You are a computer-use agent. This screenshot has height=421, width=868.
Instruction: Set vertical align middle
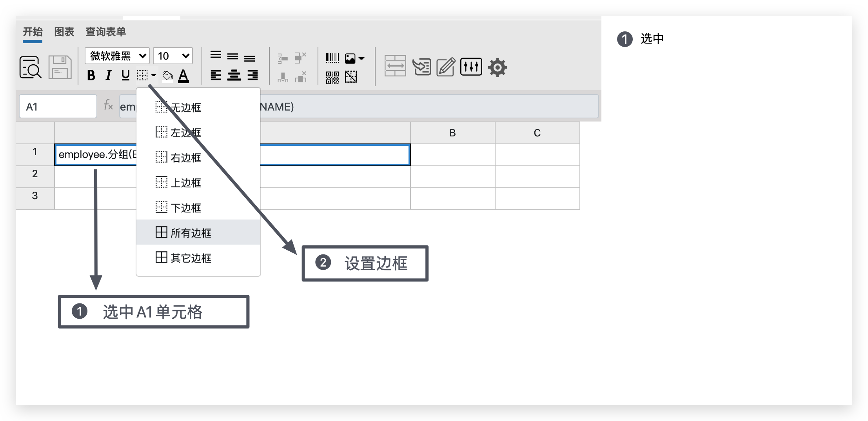232,57
